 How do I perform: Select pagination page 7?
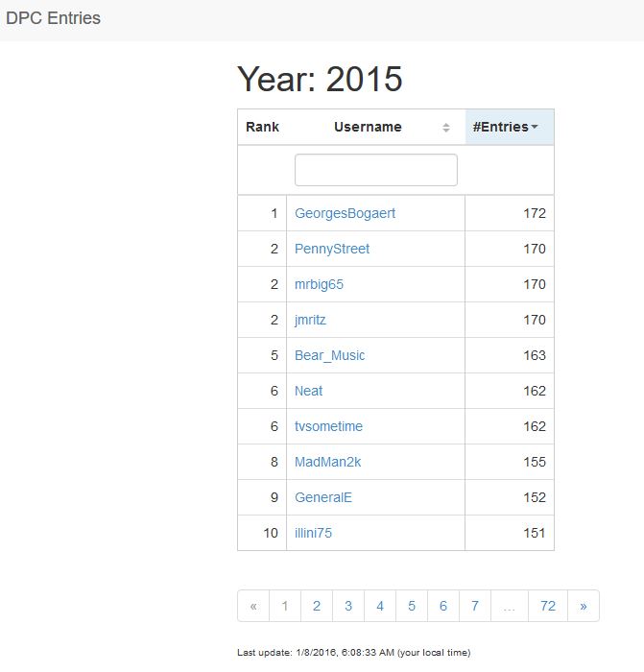[x=475, y=606]
